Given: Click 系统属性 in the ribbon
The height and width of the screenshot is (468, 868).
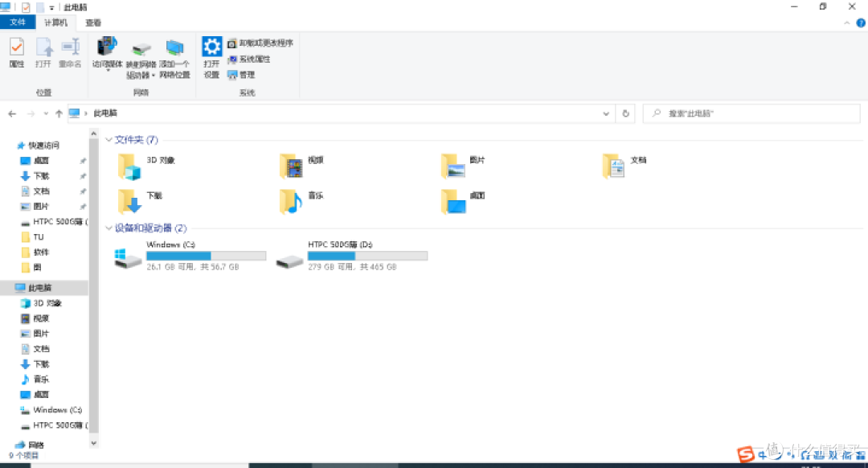Looking at the screenshot, I should [x=249, y=60].
